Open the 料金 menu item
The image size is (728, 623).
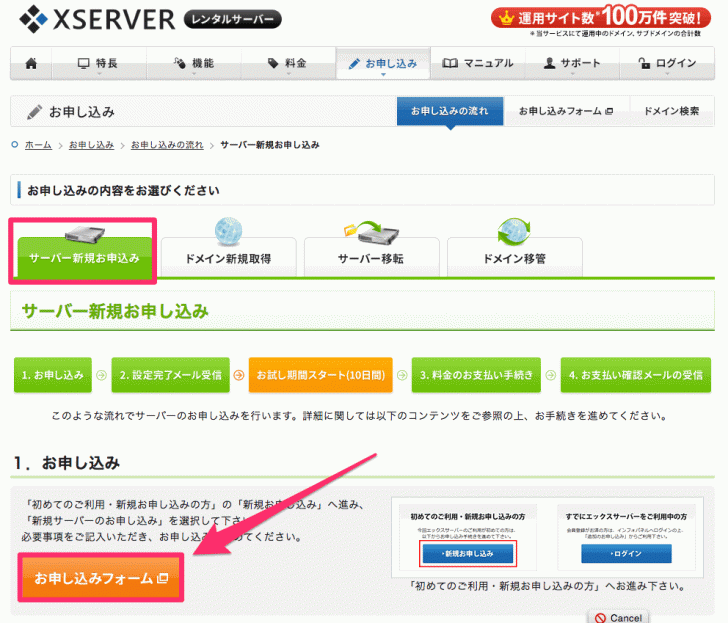[287, 63]
